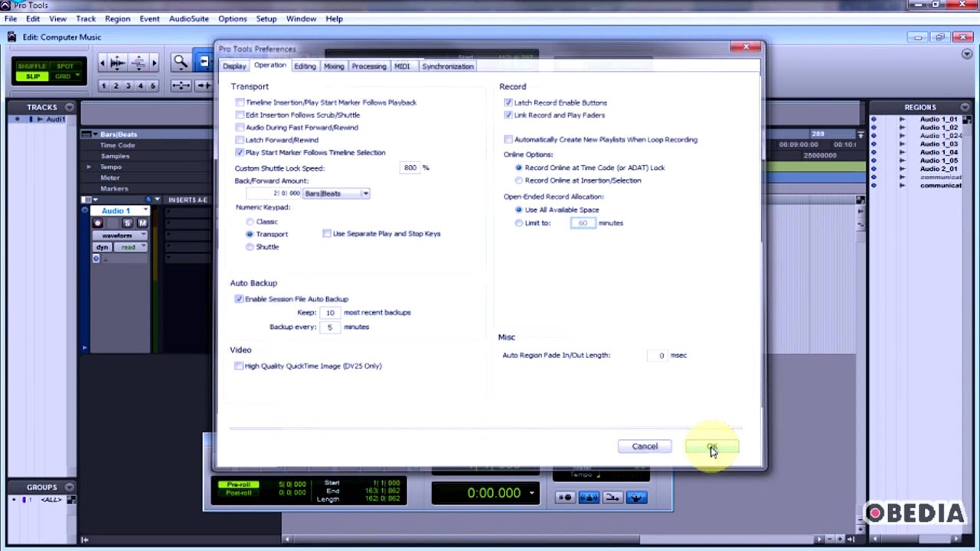Click the timebase ruler view icon beside Bars|Beats

[x=87, y=134]
